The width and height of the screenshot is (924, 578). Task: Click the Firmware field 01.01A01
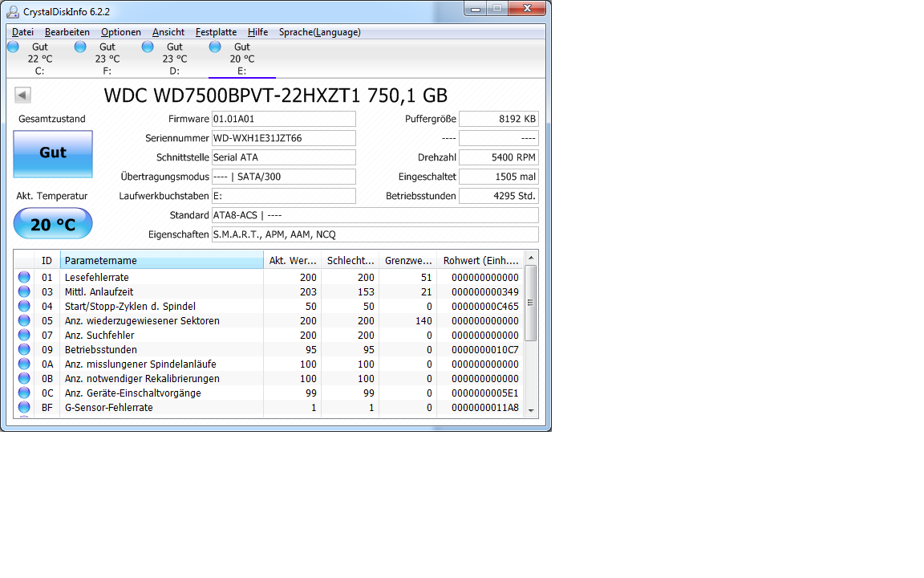283,119
